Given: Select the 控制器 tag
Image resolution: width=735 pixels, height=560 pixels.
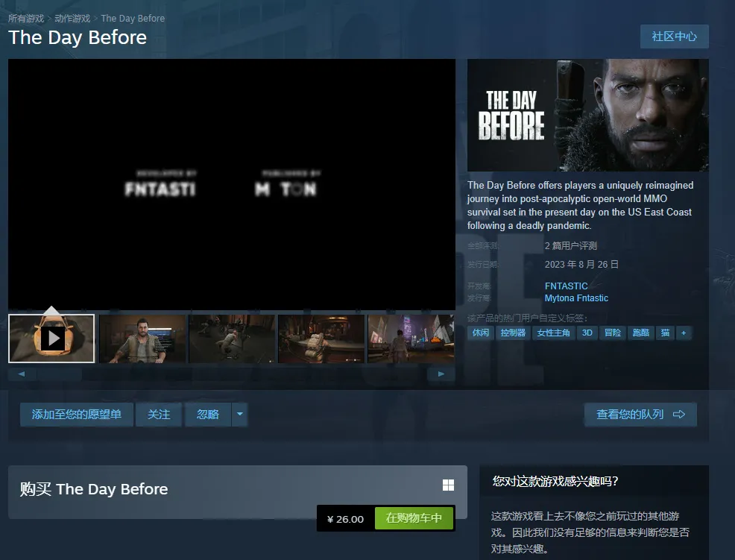Looking at the screenshot, I should (x=514, y=333).
